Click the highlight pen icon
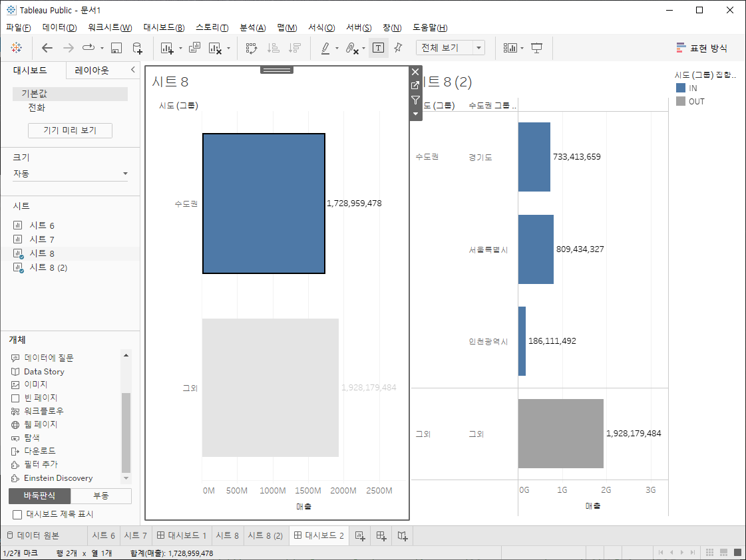Screen dimensions: 746x560 (325, 47)
